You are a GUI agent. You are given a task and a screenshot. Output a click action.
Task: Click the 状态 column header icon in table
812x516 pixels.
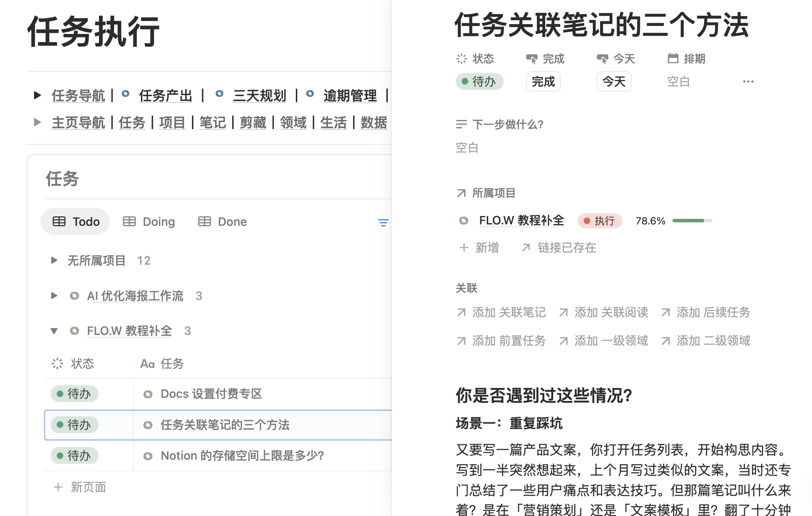pyautogui.click(x=57, y=364)
